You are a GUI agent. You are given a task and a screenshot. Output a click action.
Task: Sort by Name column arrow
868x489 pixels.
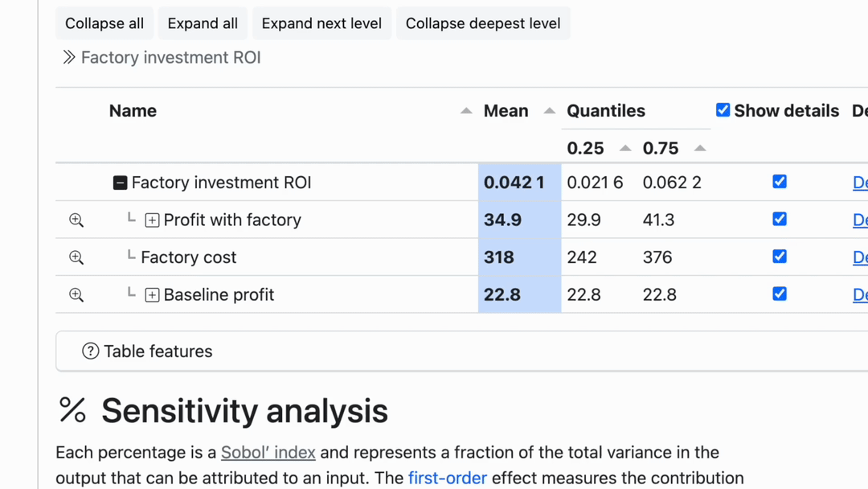[466, 111]
